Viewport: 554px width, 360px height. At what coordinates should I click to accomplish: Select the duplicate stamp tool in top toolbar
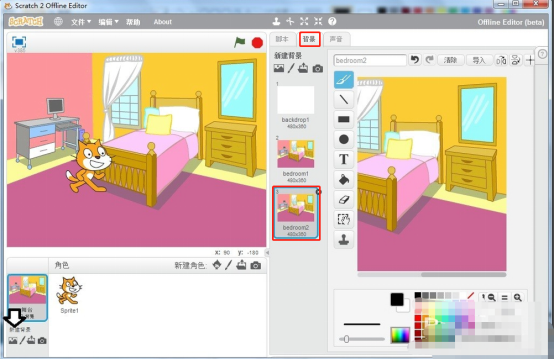276,22
